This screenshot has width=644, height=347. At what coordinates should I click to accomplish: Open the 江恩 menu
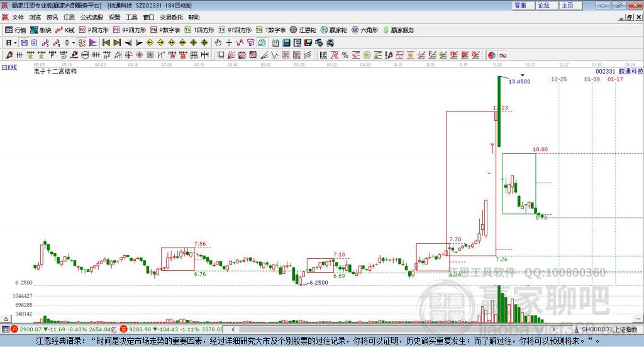(x=69, y=17)
